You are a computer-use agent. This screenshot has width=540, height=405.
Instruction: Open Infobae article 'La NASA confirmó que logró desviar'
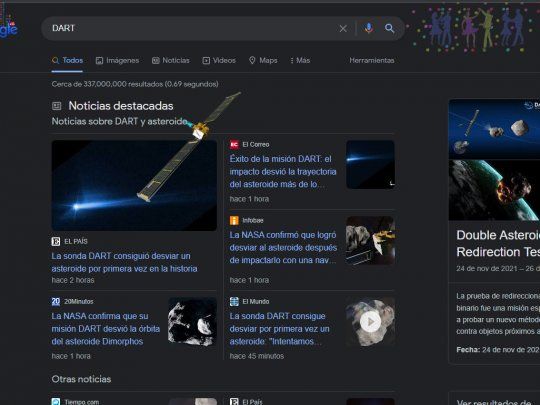point(283,247)
